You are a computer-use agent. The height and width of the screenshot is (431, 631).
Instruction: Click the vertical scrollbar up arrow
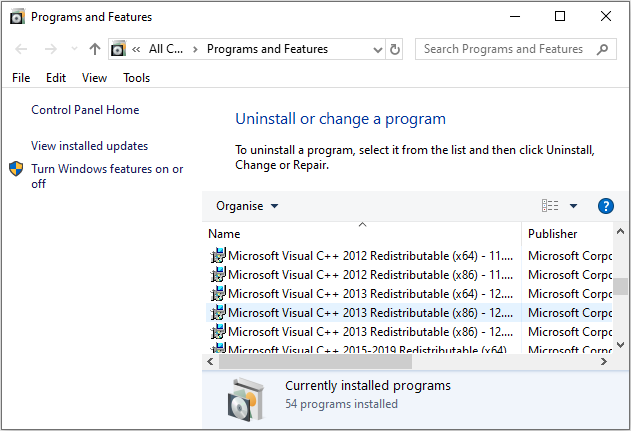pos(620,231)
